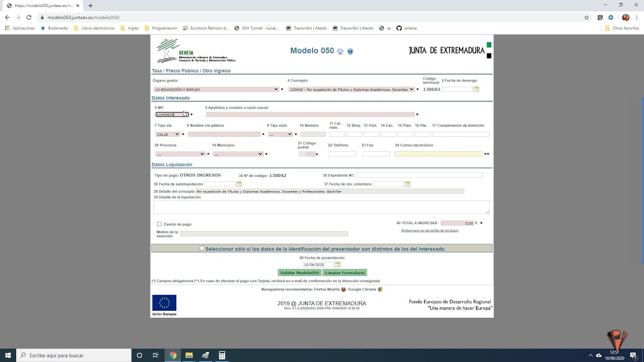Open the antena GitHub bookmark

click(407, 28)
